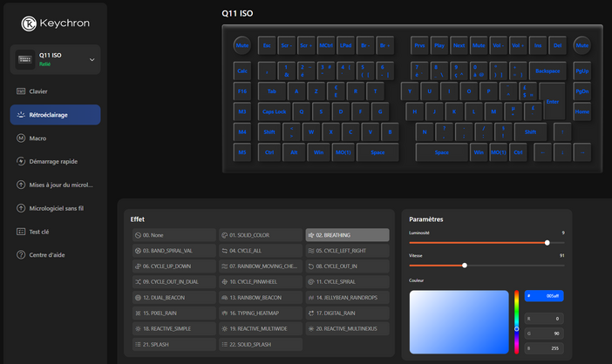Click the Micrologiciel sans fil icon

pyautogui.click(x=21, y=208)
